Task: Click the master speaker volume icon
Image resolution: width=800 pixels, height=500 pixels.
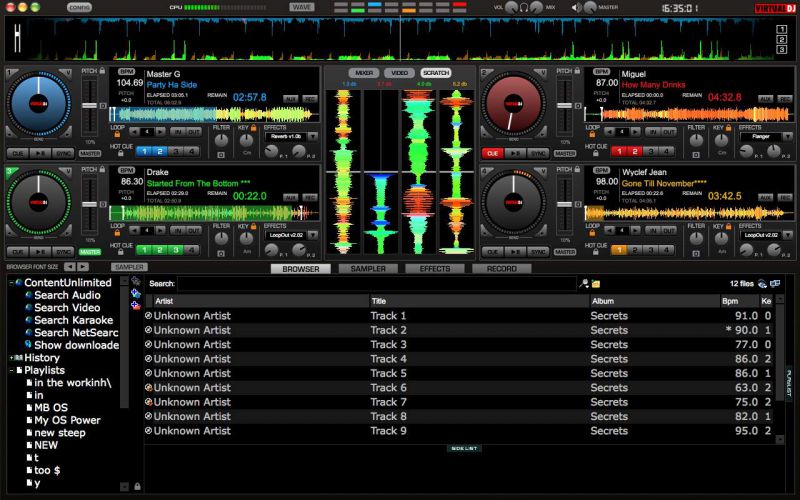Action: 577,7
